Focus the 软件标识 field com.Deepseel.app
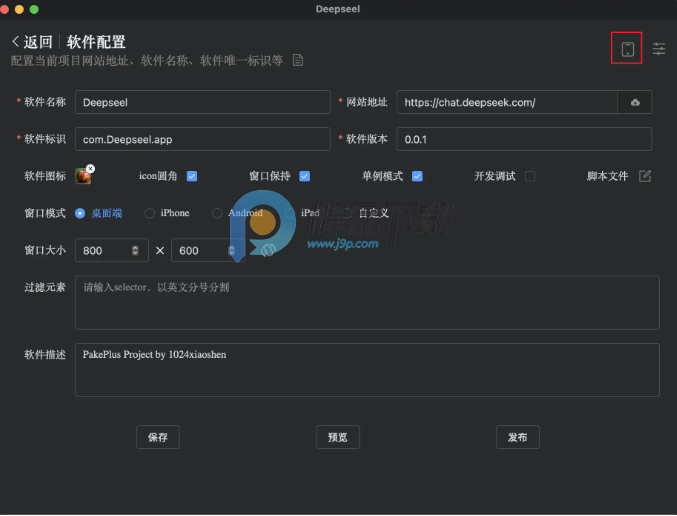This screenshot has height=516, width=677. click(x=202, y=139)
